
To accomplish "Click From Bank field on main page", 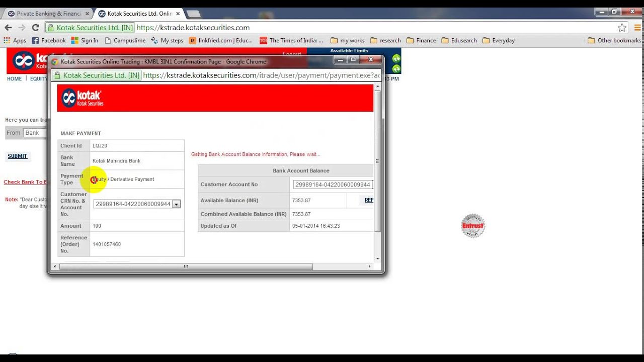I will coord(35,133).
